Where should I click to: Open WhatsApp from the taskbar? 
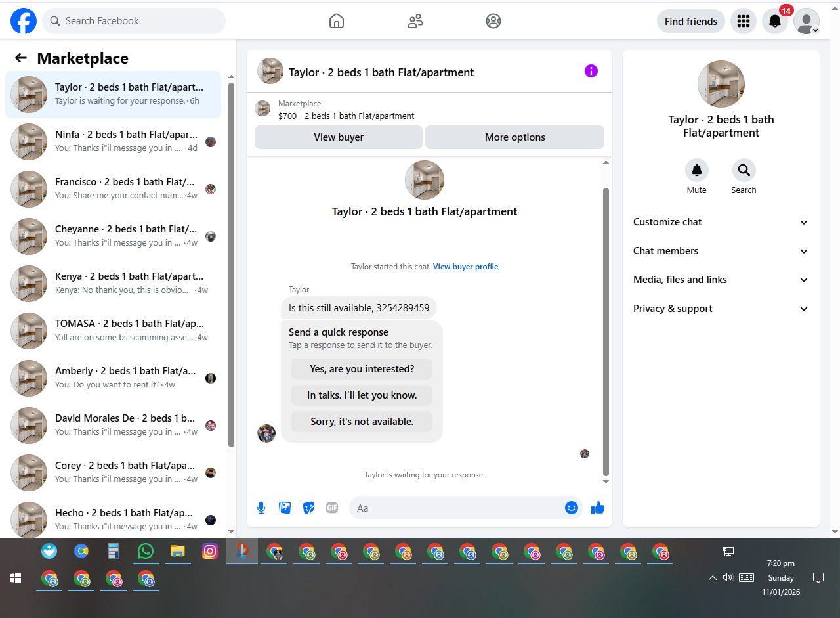[146, 551]
